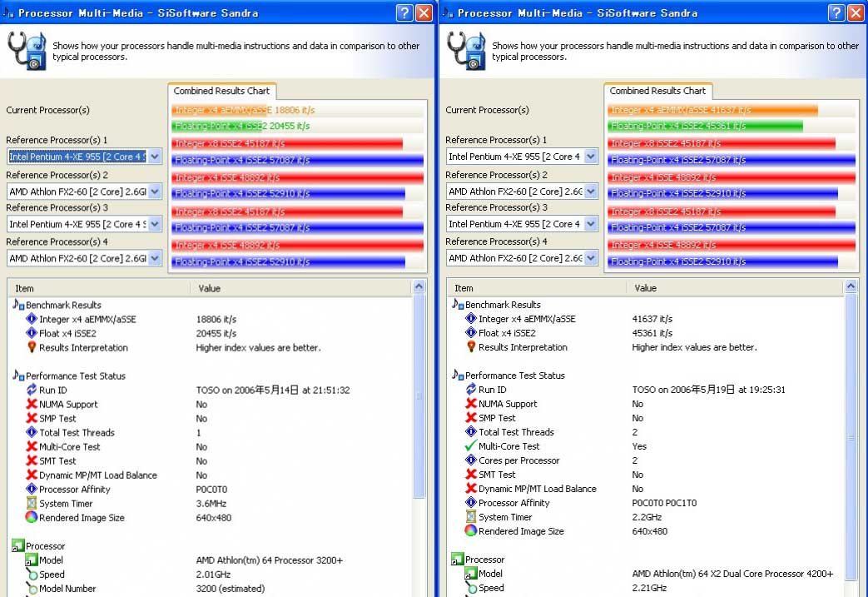Click the Model chip icon in the right window
This screenshot has width=868, height=597.
tap(470, 574)
